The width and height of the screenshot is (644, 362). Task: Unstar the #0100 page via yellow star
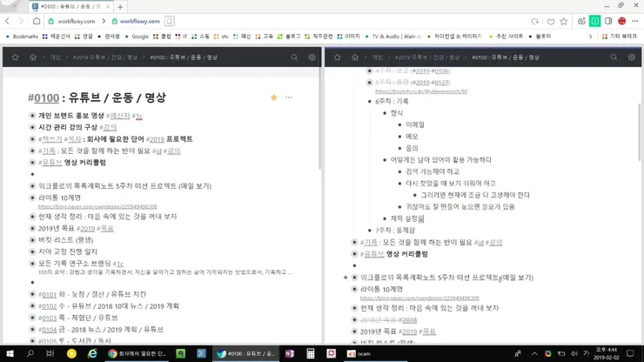[x=274, y=97]
